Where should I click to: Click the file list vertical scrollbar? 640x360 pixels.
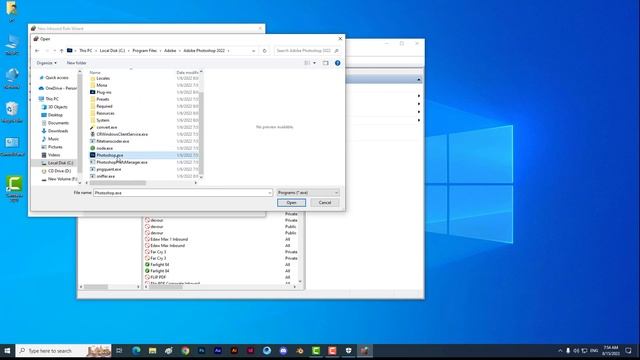[201, 133]
